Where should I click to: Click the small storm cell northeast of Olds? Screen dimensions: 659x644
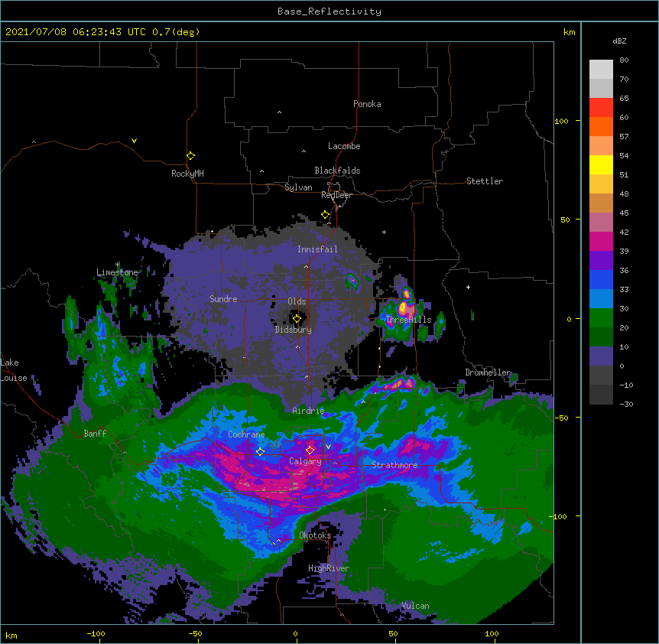352,280
